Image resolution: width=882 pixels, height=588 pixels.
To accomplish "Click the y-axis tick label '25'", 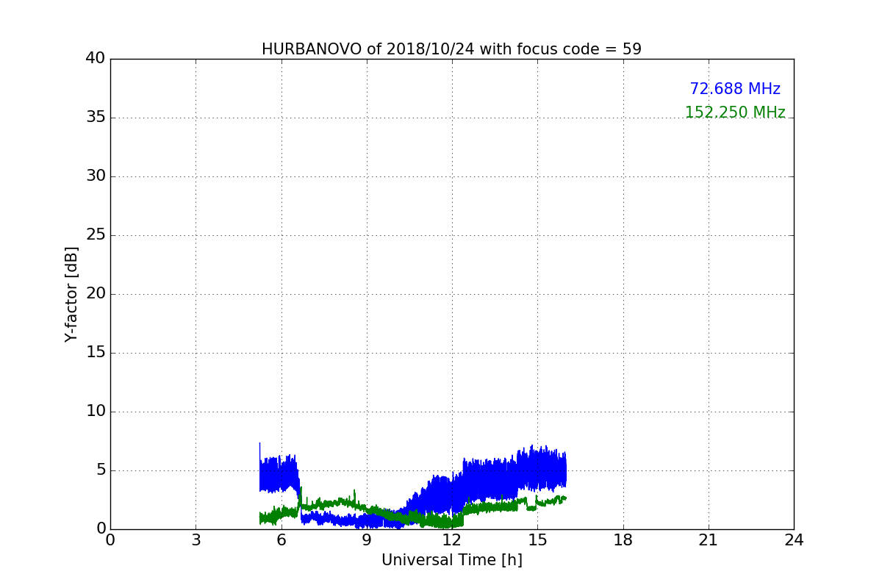I will (x=96, y=235).
